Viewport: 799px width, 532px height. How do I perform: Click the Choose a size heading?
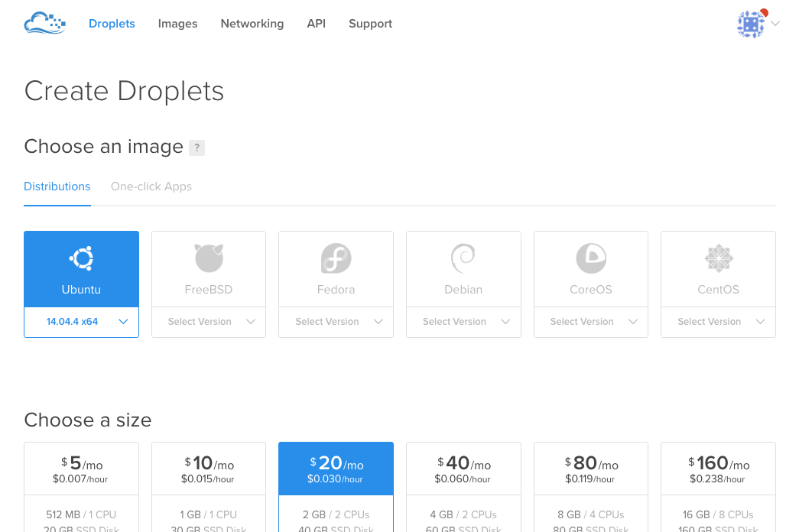click(x=88, y=420)
